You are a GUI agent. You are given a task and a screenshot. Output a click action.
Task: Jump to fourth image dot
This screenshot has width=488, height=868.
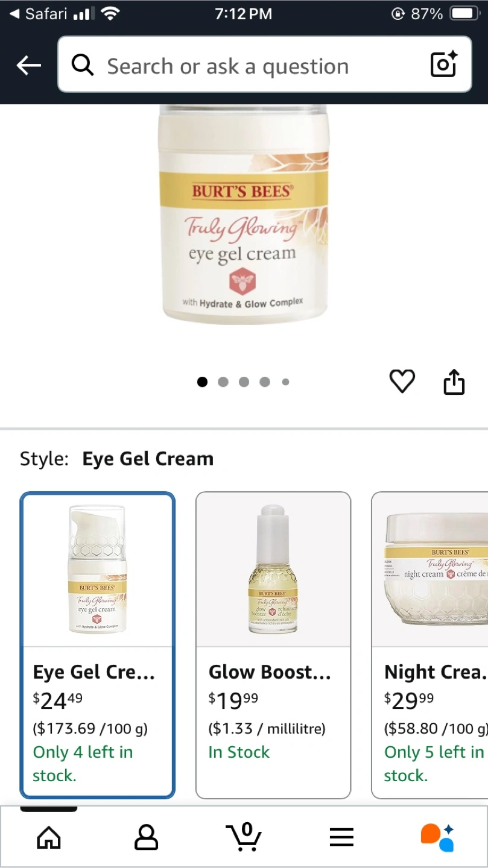point(265,382)
